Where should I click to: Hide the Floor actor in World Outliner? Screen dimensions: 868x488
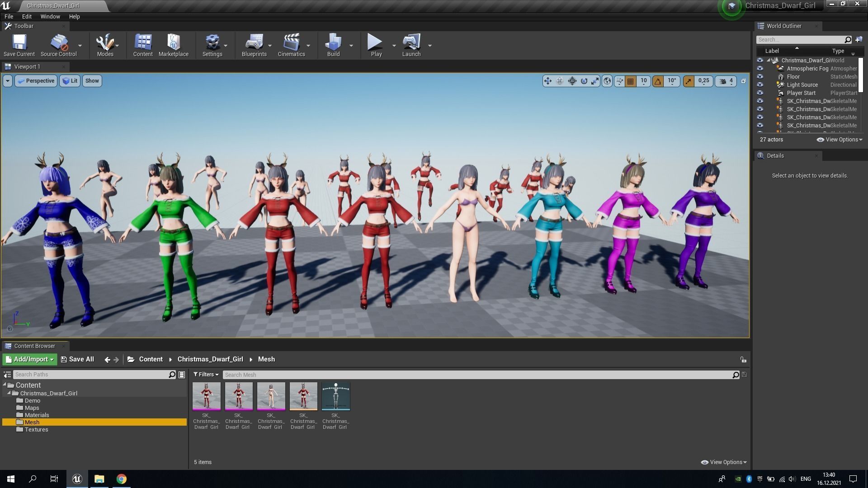point(760,76)
